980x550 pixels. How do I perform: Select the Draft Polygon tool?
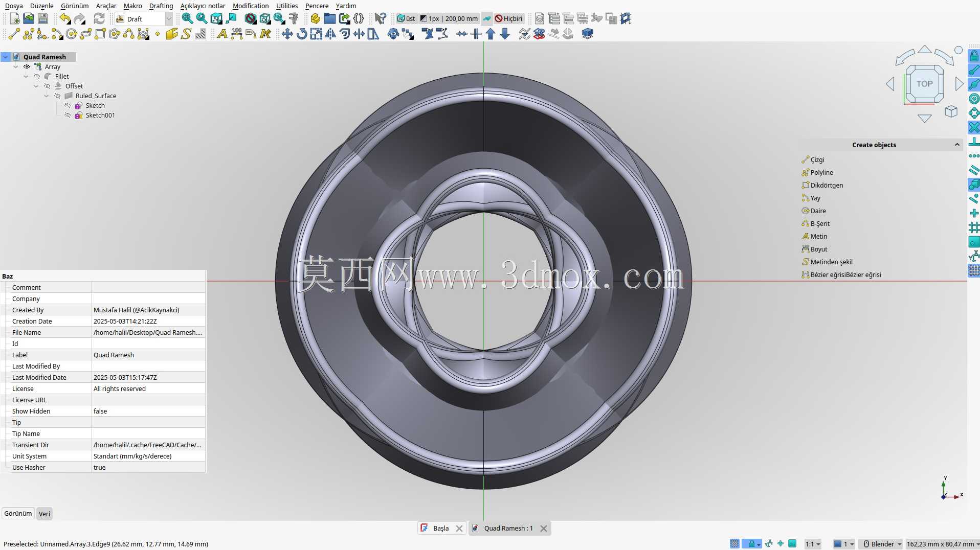point(115,34)
